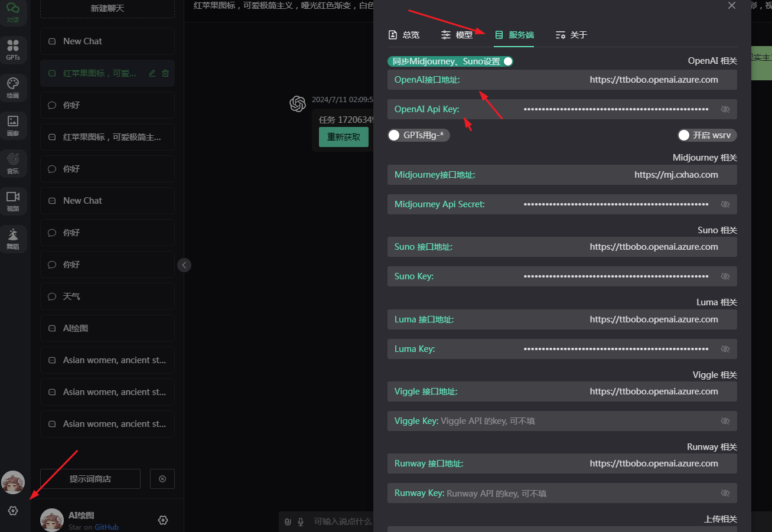Image resolution: width=772 pixels, height=532 pixels.
Task: Edit the Suno 接口地址 field
Action: (x=562, y=247)
